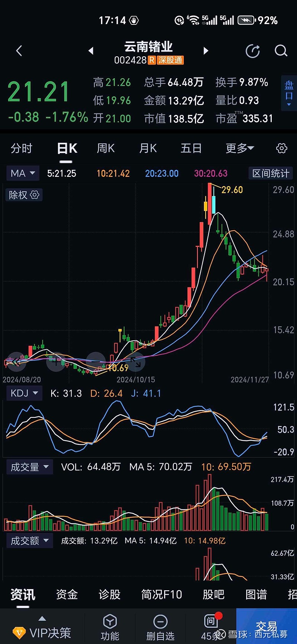Viewport: 297px width, 644px height.
Task: Open search with magnifier icon
Action: point(281,51)
